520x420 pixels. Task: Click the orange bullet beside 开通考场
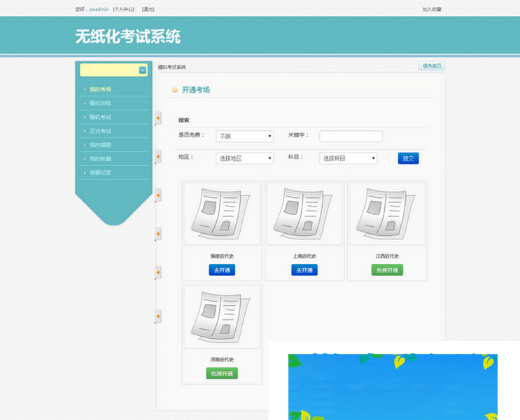(175, 90)
